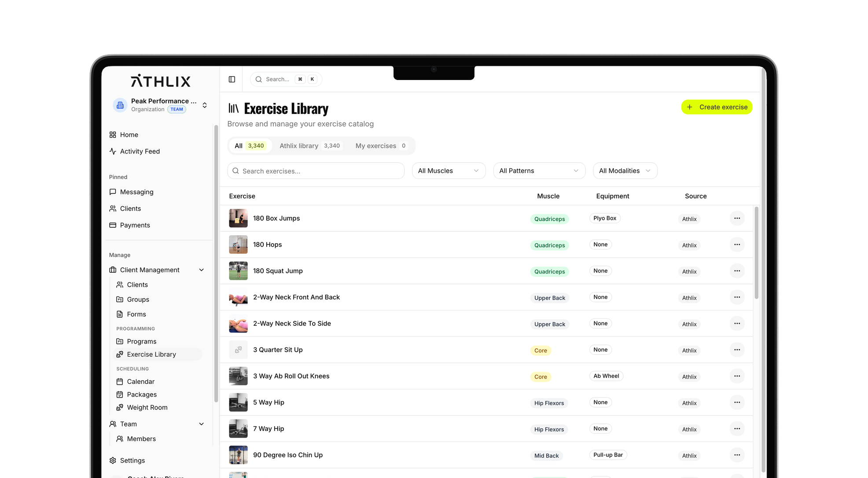Open more options for 180 Squat Jump
868x478 pixels.
coord(737,271)
